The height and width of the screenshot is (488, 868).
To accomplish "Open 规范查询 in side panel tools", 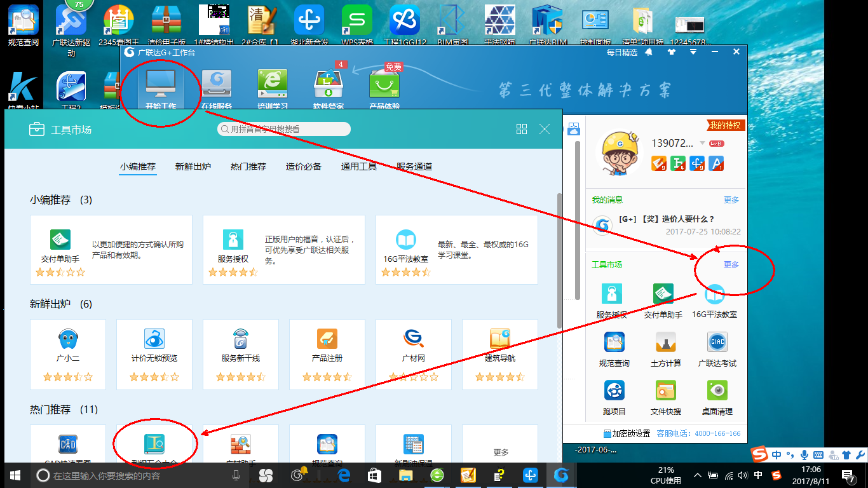I will tap(614, 349).
